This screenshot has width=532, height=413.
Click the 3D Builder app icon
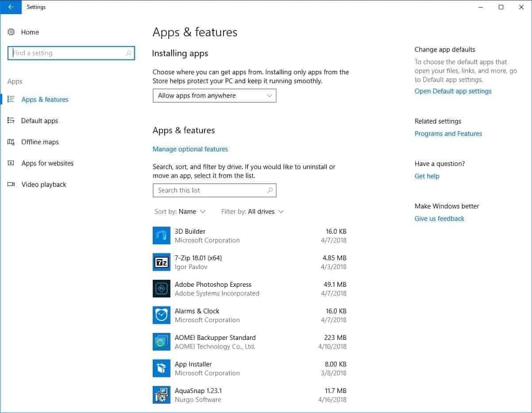point(162,235)
